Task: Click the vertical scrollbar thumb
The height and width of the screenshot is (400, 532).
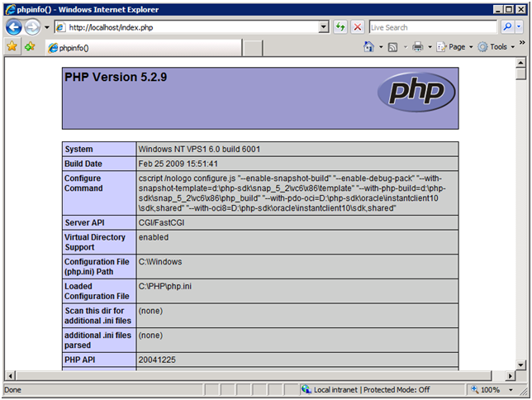Action: point(520,74)
